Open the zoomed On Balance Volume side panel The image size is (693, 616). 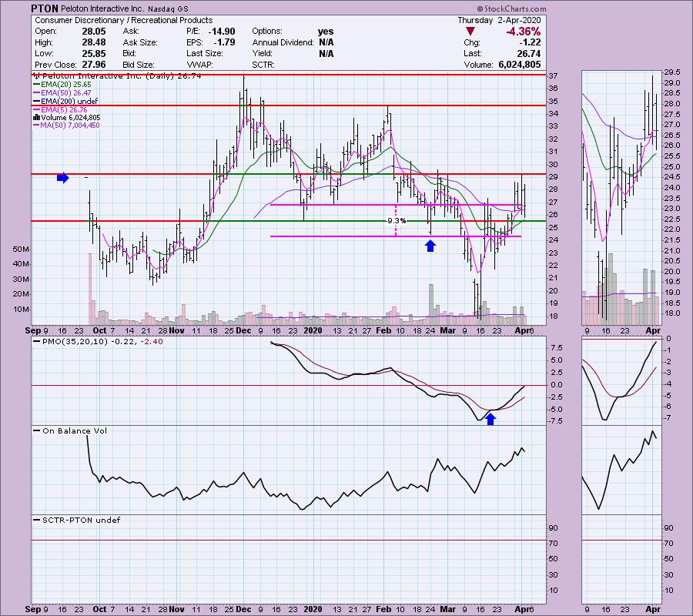point(622,470)
